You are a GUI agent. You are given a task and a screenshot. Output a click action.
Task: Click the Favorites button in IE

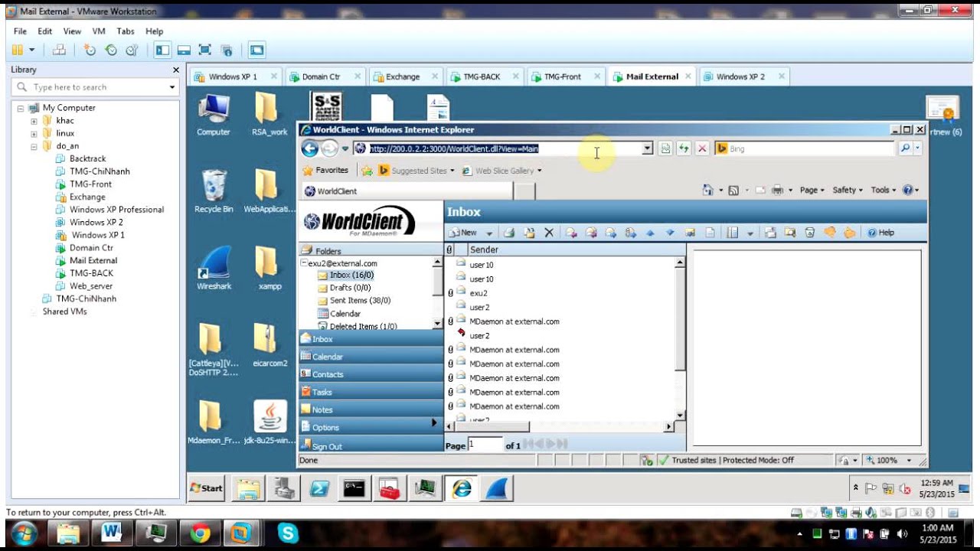(x=325, y=171)
